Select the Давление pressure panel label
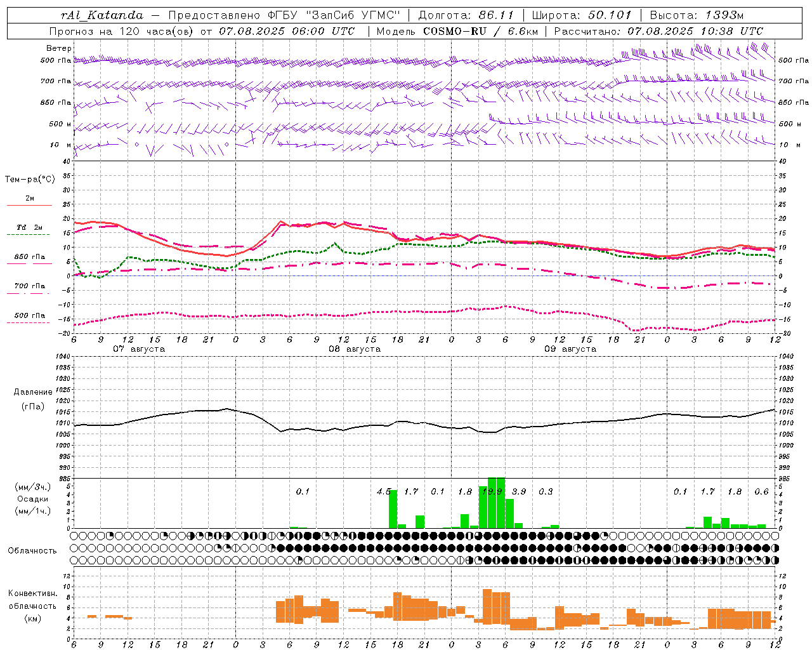 [33, 392]
